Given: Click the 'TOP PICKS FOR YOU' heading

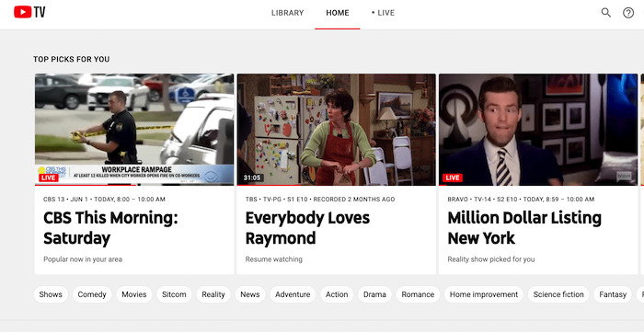Looking at the screenshot, I should tap(72, 59).
